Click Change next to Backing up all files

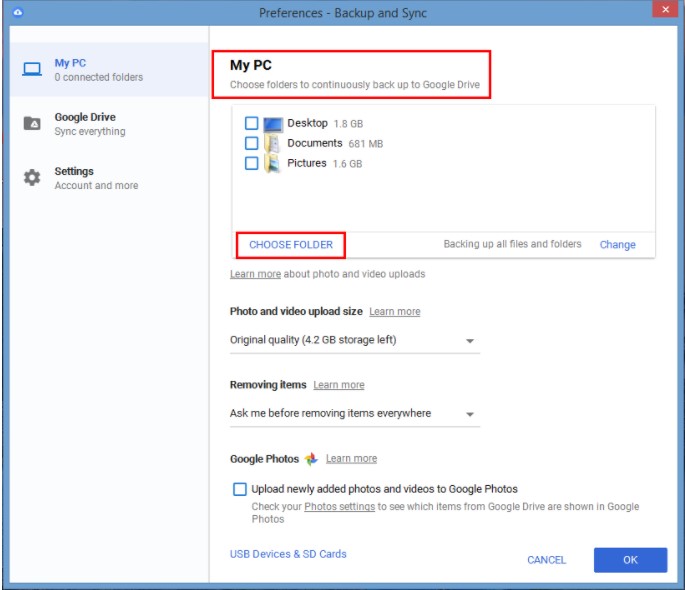[617, 245]
